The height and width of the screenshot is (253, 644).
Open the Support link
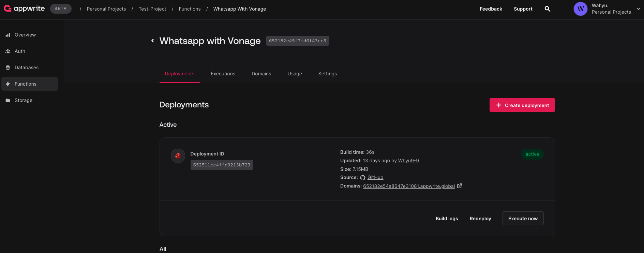point(523,9)
